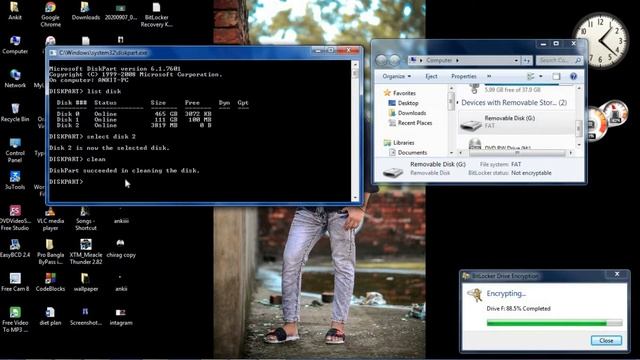
Task: Open the Organize dropdown menu in Explorer
Action: (396, 76)
